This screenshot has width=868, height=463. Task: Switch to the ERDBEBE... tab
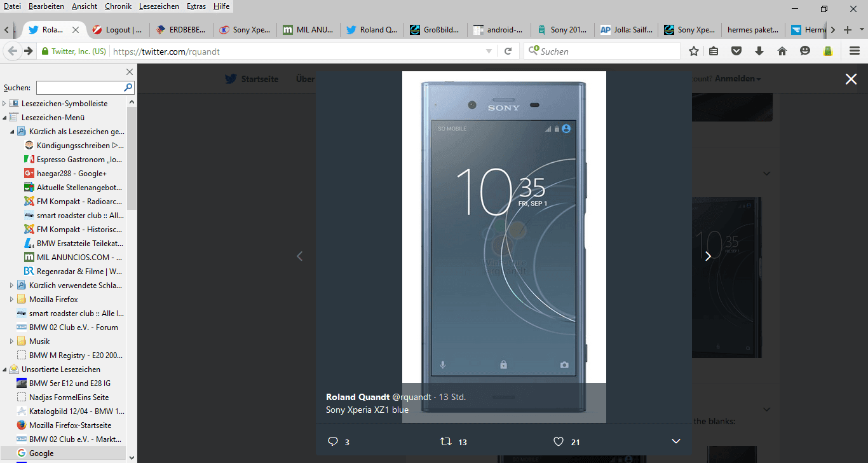pyautogui.click(x=182, y=30)
